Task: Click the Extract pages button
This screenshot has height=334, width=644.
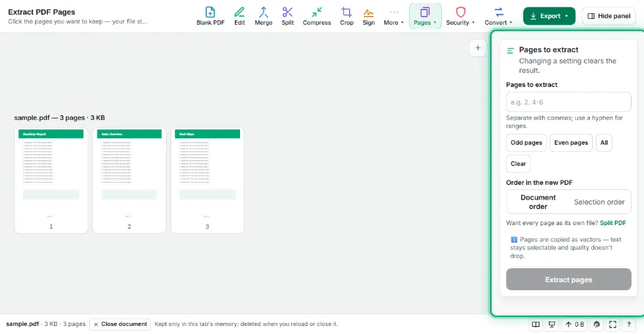Action: 569,279
